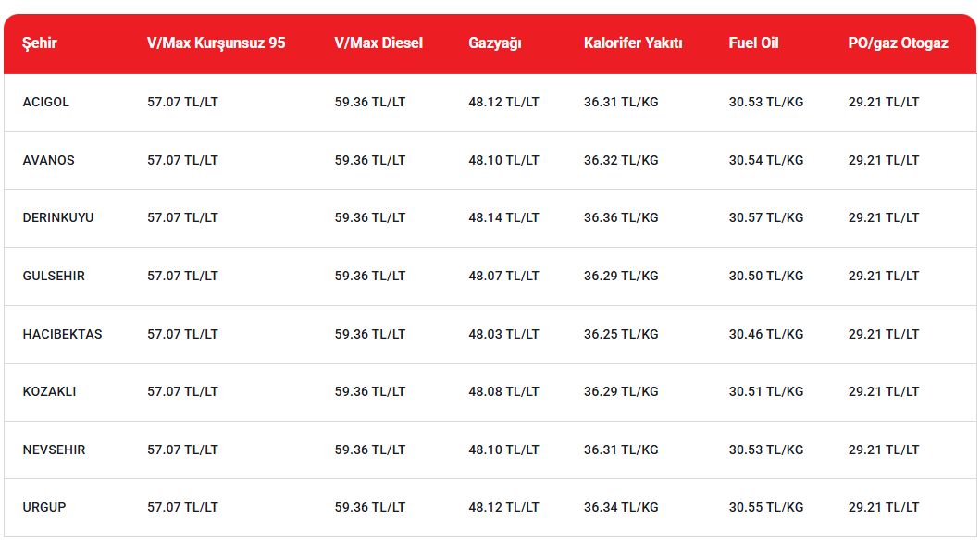Click the 48.14 TL/LT Gazyağı price
Image resolution: width=980 pixels, height=555 pixels.
point(503,217)
